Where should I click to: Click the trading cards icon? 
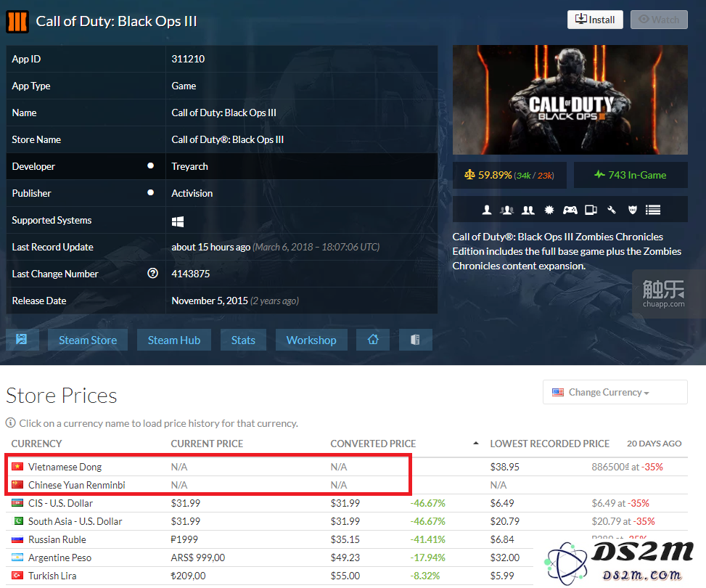pyautogui.click(x=591, y=210)
